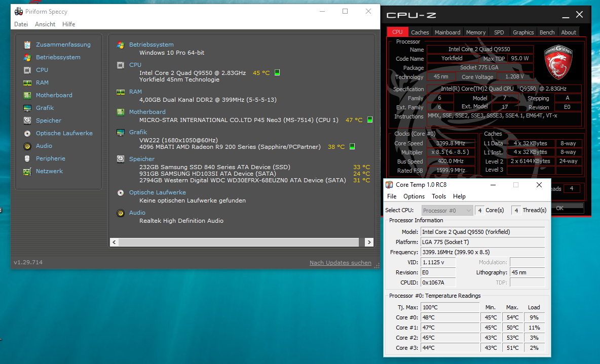
Task: Open the Help menu in Core Temp
Action: [x=459, y=196]
